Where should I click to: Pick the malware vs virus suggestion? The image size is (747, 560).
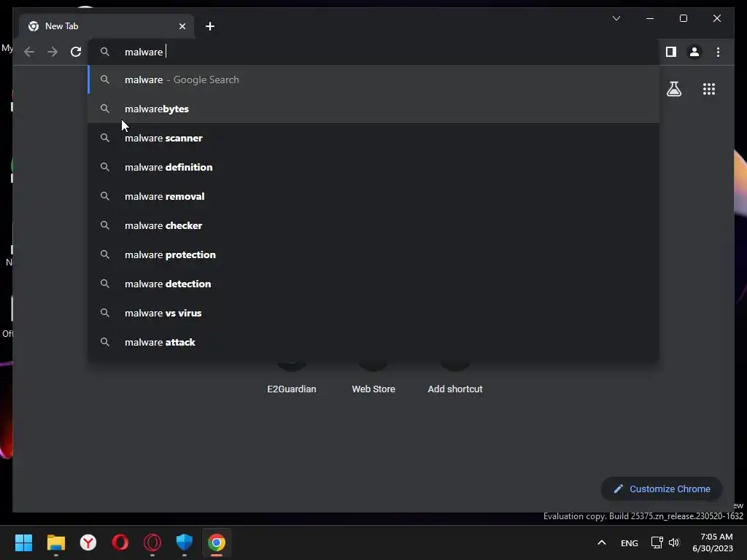point(374,313)
